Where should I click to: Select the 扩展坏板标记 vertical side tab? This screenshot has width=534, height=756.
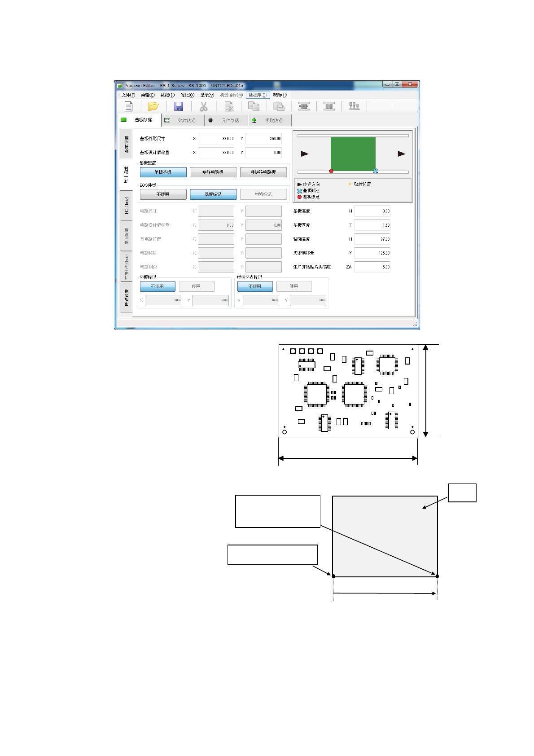click(126, 266)
